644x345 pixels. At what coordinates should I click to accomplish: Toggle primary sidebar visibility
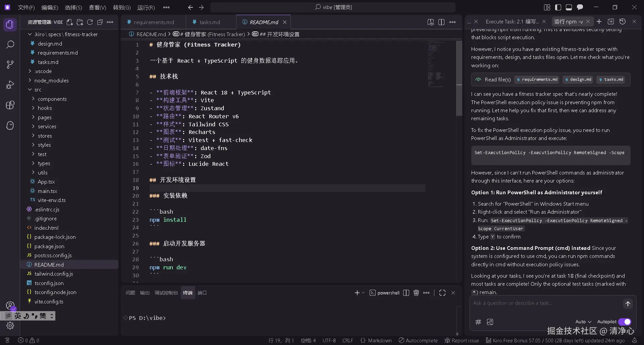click(x=558, y=7)
